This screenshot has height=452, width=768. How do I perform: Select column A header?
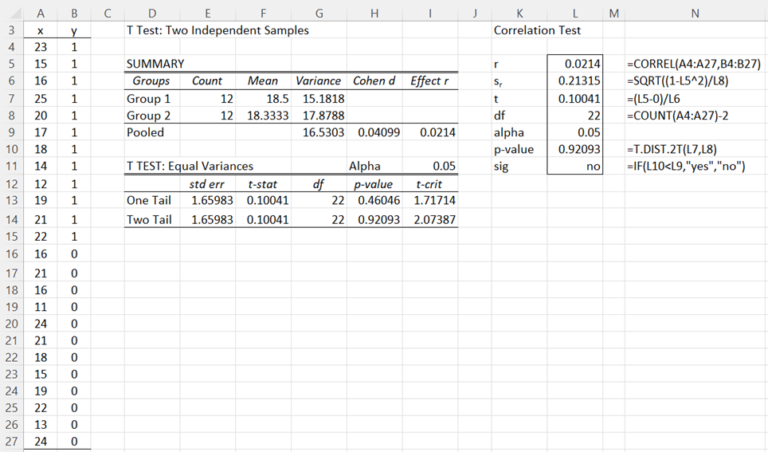40,12
